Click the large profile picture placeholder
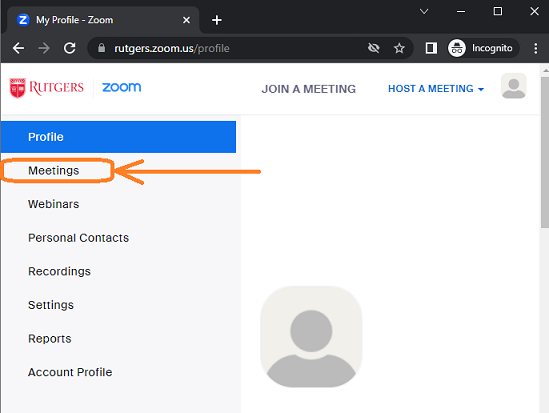This screenshot has height=413, width=549. (311, 337)
